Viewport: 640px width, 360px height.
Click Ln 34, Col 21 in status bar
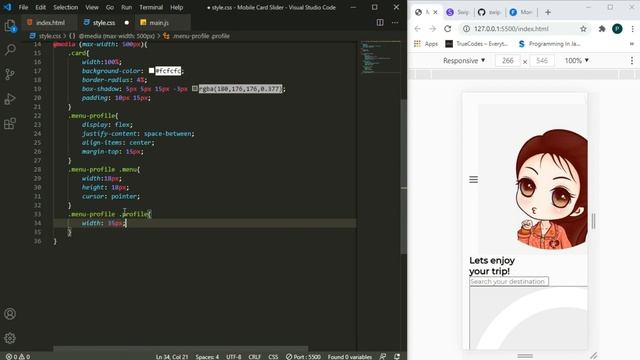[x=172, y=356]
